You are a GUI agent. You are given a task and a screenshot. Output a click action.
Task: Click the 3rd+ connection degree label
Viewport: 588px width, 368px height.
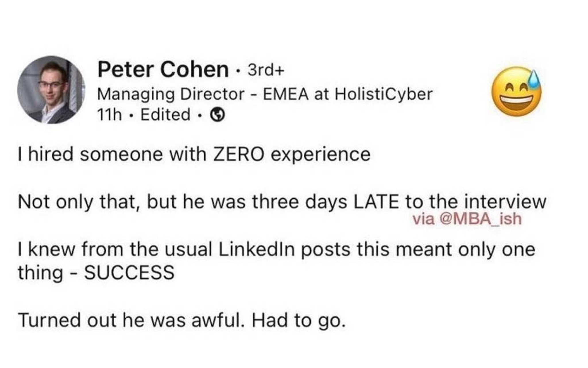pos(266,70)
